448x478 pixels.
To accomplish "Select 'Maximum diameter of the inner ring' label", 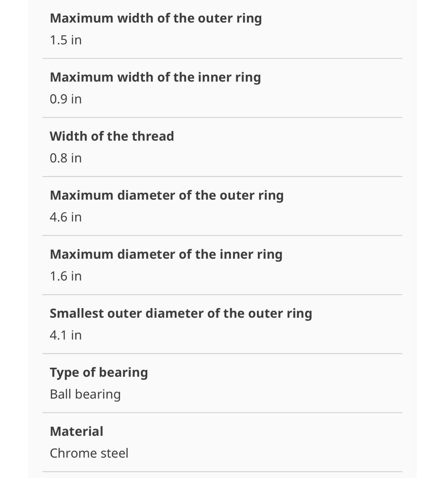I will [x=166, y=255].
